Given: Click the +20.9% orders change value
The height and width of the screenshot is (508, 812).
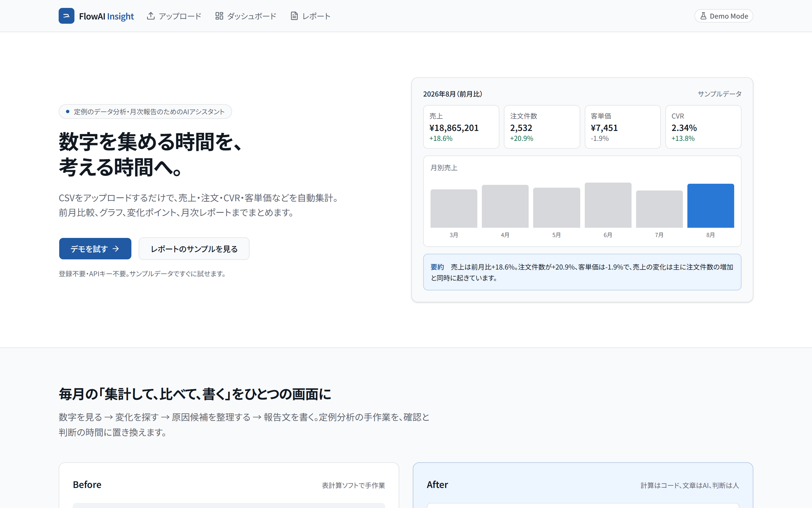Looking at the screenshot, I should 521,138.
